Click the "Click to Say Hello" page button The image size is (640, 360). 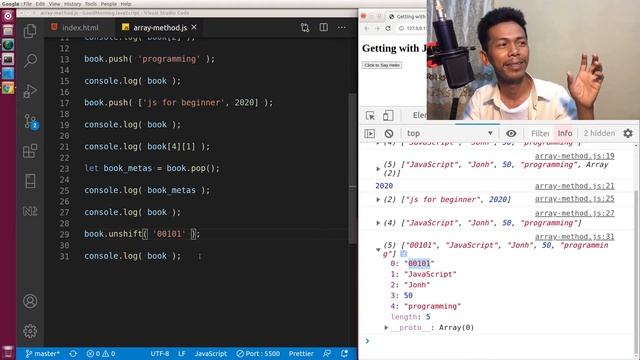point(382,65)
